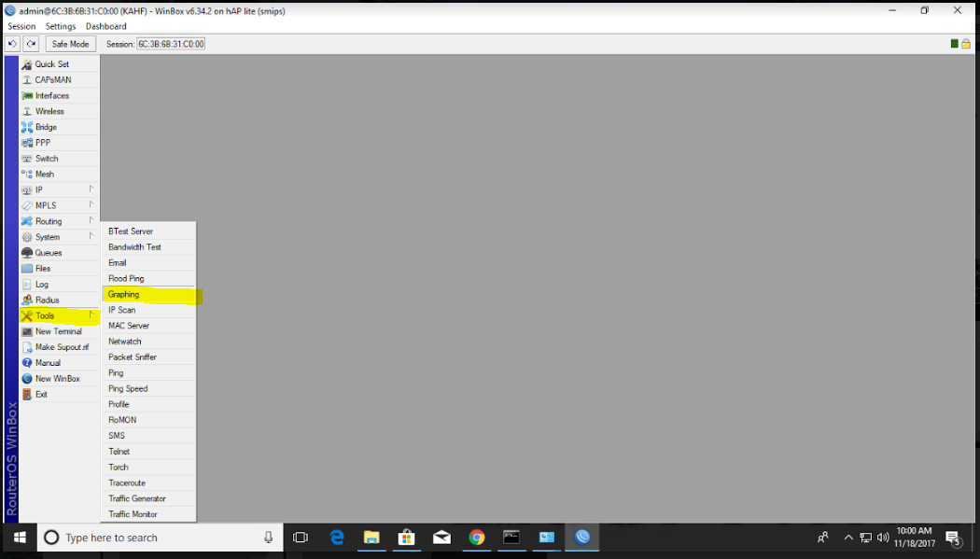Open File Explorer from the taskbar
The image size is (980, 559).
click(371, 538)
